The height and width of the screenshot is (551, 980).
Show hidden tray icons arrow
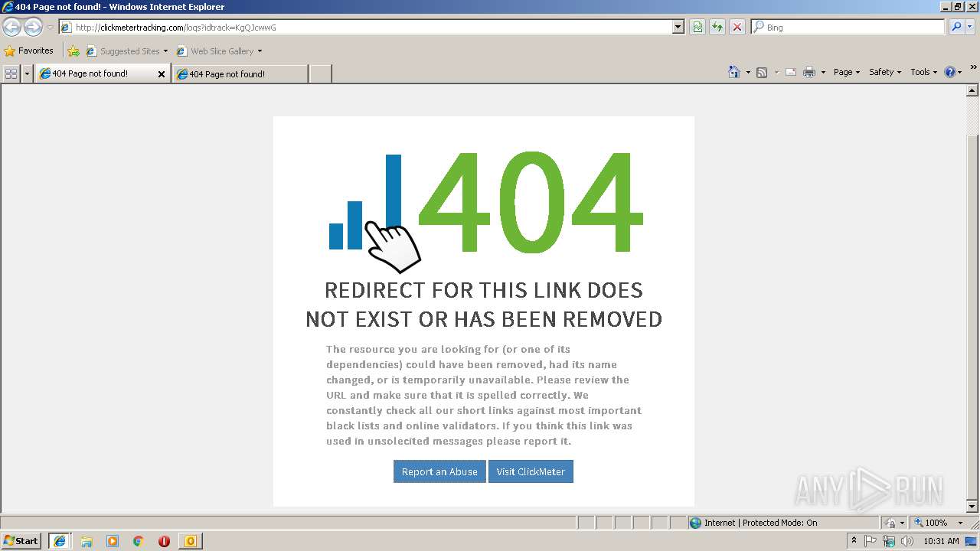(854, 541)
